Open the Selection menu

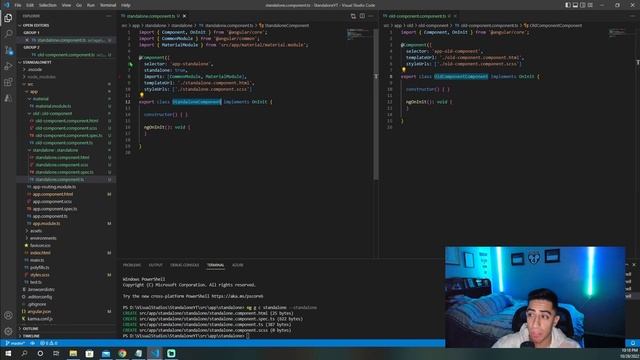(x=48, y=5)
